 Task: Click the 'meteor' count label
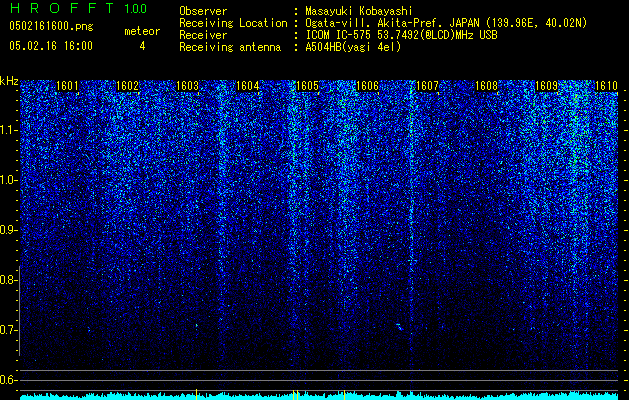pos(142,31)
